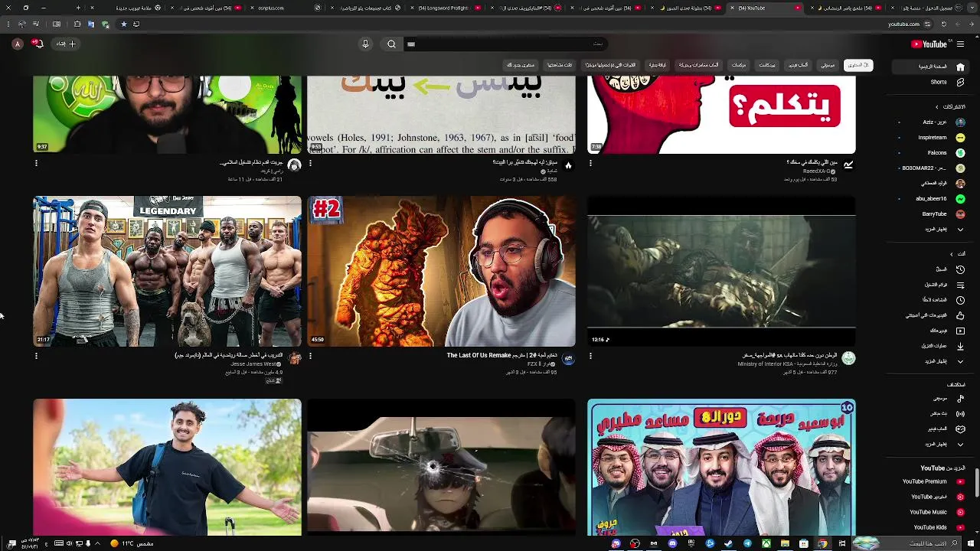The height and width of the screenshot is (551, 980).
Task: Open FZX channel avatar under Last Of Us video
Action: [x=568, y=358]
